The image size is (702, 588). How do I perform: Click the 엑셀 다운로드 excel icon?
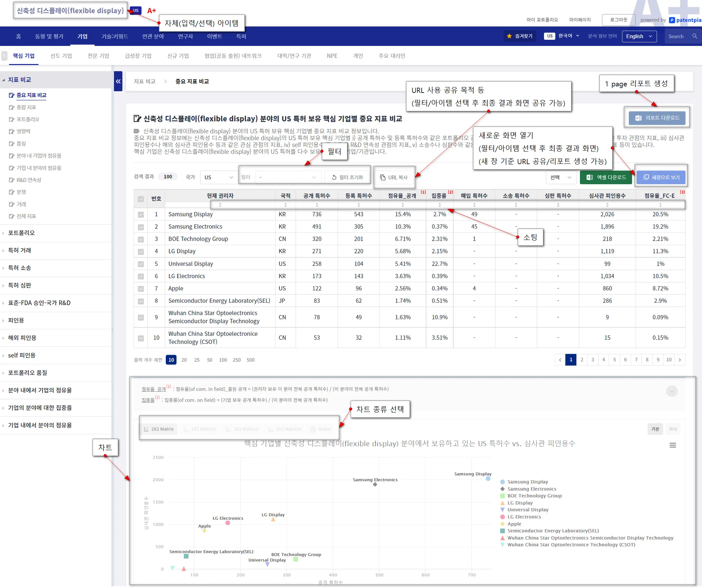590,177
